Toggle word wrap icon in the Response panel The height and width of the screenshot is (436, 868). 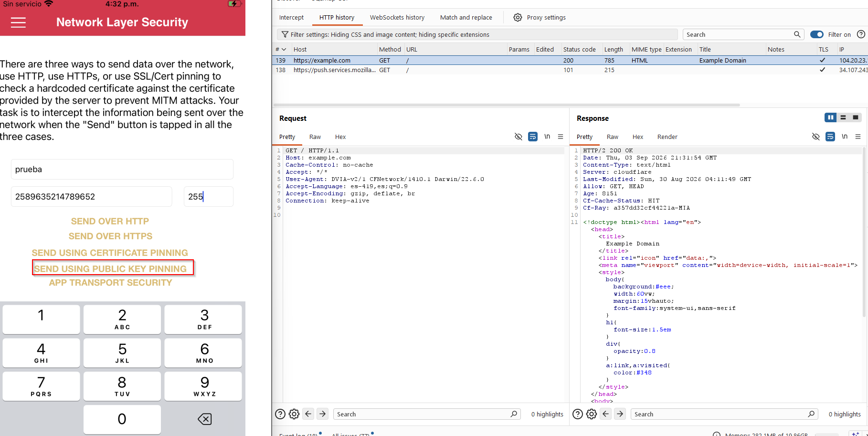830,137
